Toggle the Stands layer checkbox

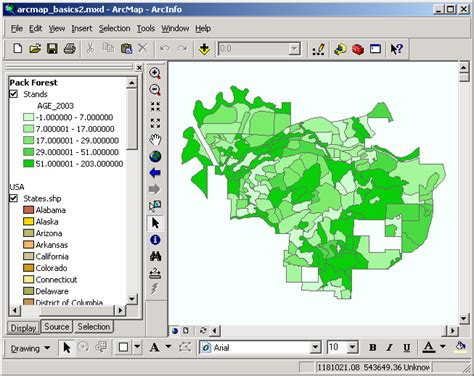point(13,94)
